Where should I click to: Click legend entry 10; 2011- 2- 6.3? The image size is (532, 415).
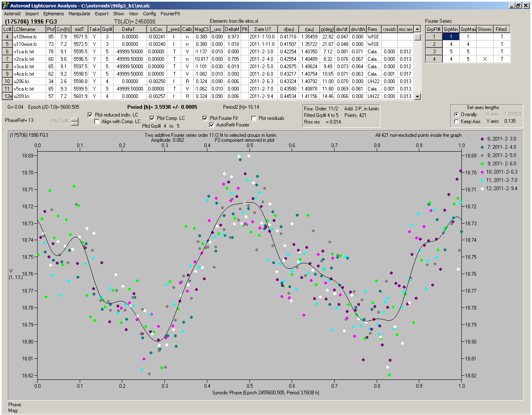pos(499,172)
